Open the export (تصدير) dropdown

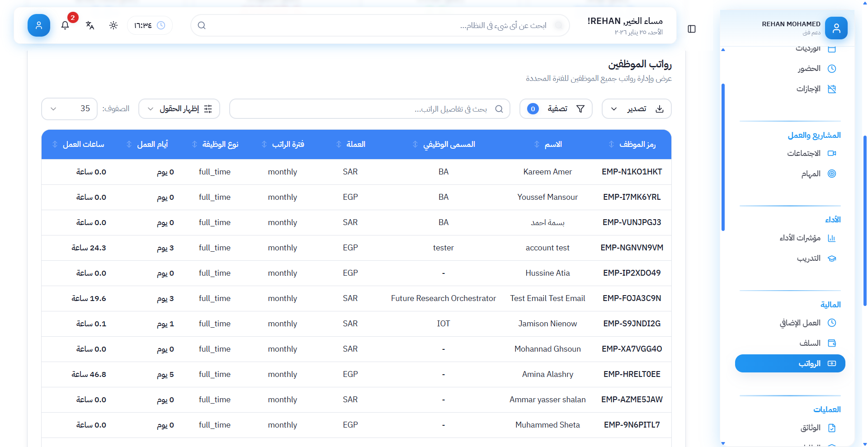(x=636, y=109)
